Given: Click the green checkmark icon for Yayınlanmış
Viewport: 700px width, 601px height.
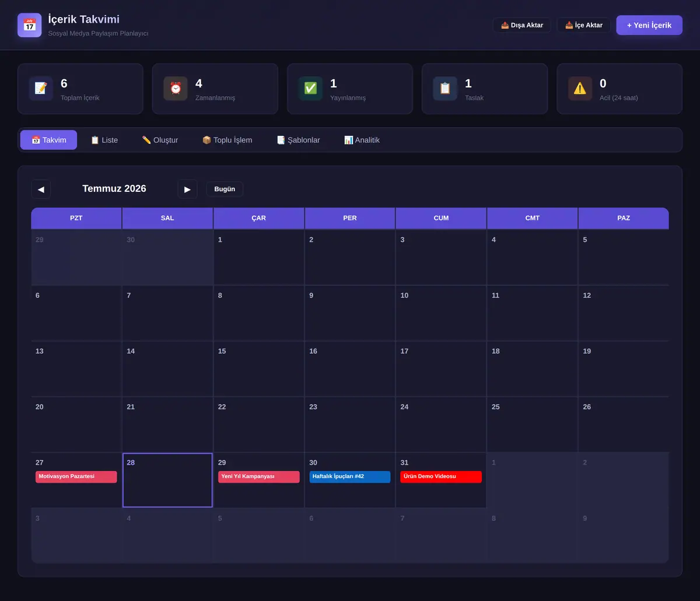Looking at the screenshot, I should click(x=311, y=89).
